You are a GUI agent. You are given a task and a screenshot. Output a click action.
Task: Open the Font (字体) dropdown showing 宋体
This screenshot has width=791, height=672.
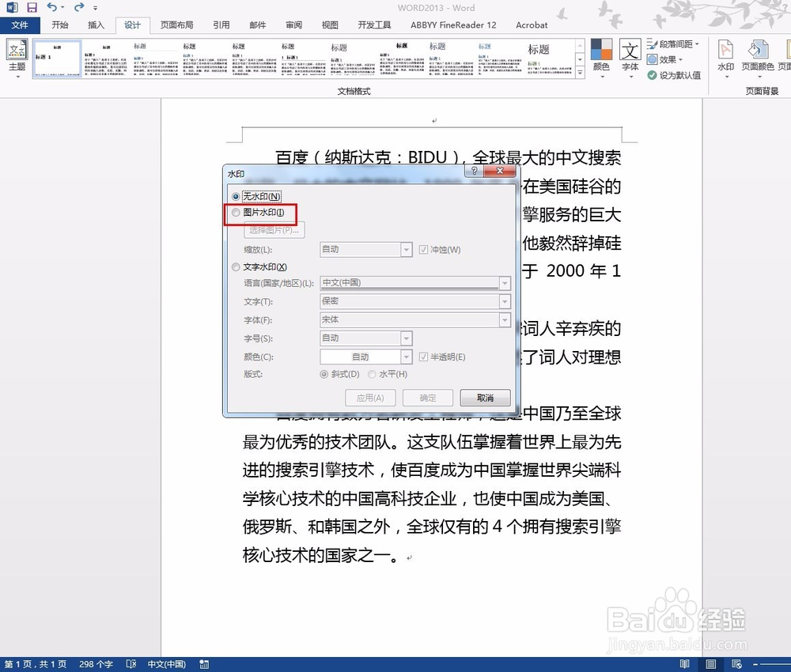pos(505,320)
